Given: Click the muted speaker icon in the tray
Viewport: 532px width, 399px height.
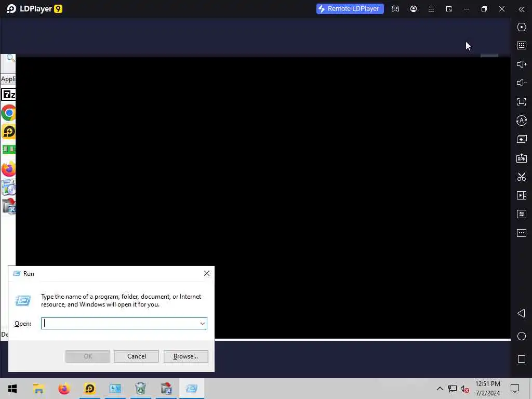Looking at the screenshot, I should click(x=465, y=389).
